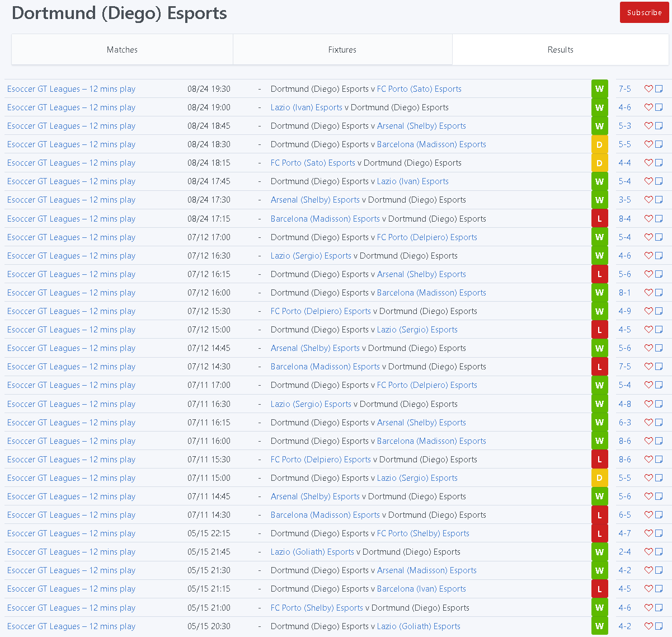Open Barcelona (Madisson) Esports in 08/24 18:30 row
Viewport: 672px width, 637px height.
[x=431, y=144]
